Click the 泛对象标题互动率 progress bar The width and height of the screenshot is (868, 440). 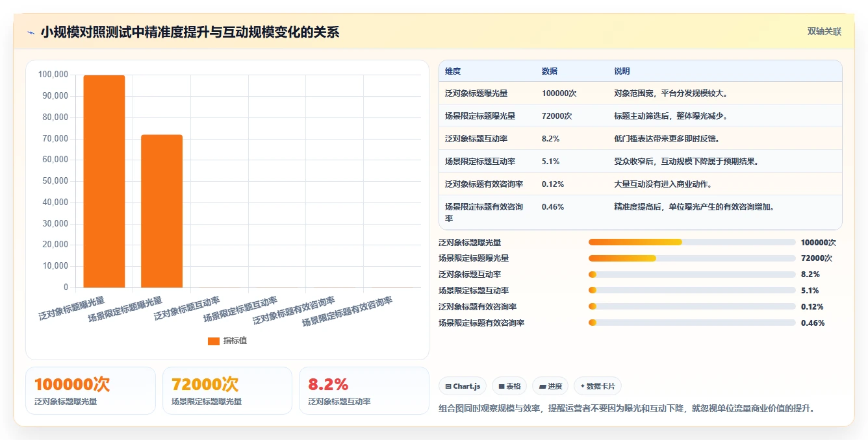pos(692,275)
